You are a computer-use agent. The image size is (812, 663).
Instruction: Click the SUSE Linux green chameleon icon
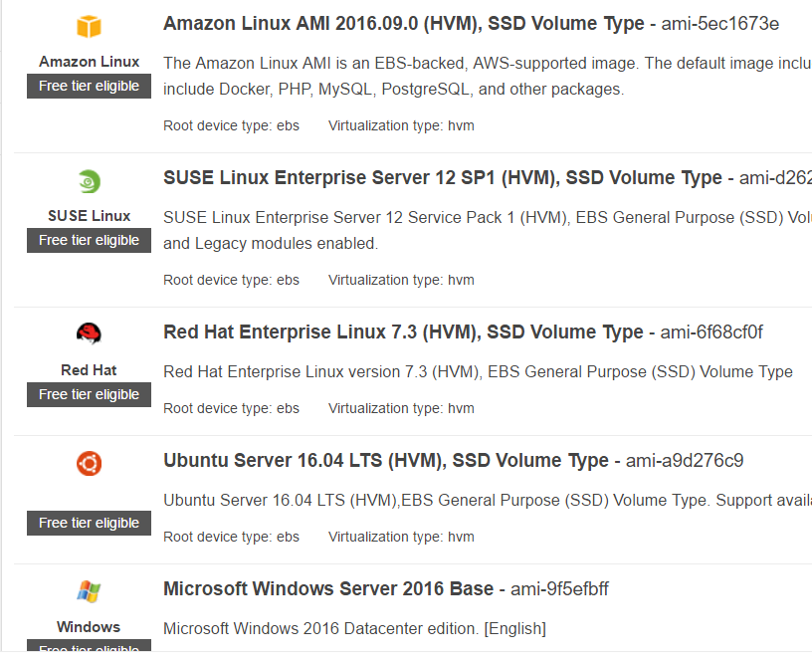[x=90, y=181]
